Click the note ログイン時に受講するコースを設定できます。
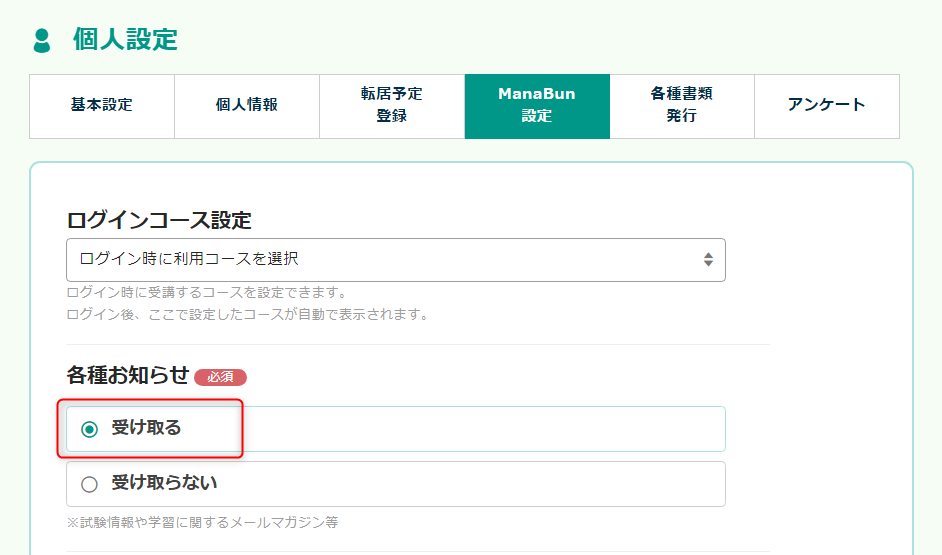 click(208, 293)
